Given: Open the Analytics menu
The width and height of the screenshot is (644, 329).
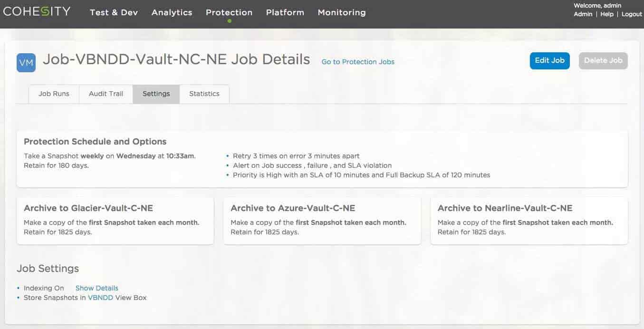Looking at the screenshot, I should point(172,12).
